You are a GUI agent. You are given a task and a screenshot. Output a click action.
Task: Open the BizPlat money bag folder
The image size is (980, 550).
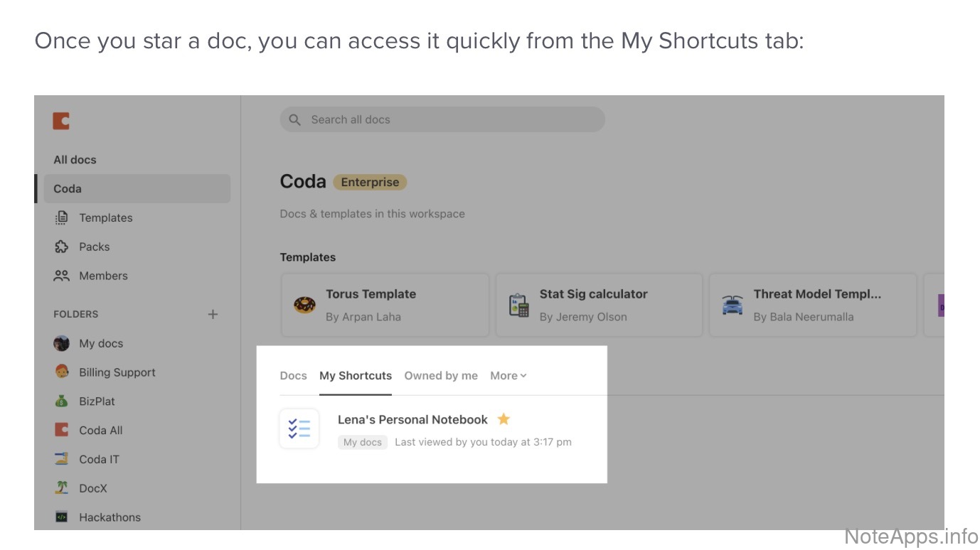[62, 401]
